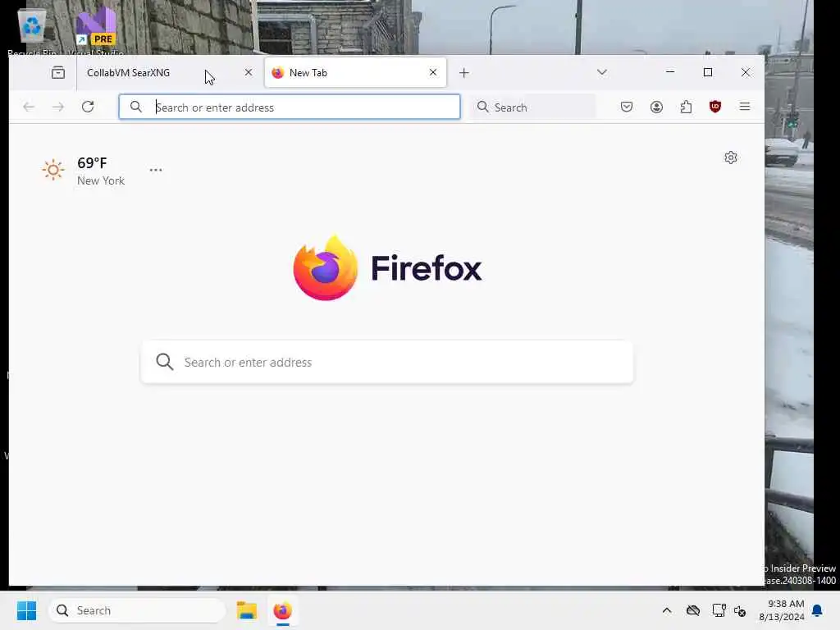The image size is (840, 630).
Task: Open the Firefox account icon
Action: tap(656, 107)
